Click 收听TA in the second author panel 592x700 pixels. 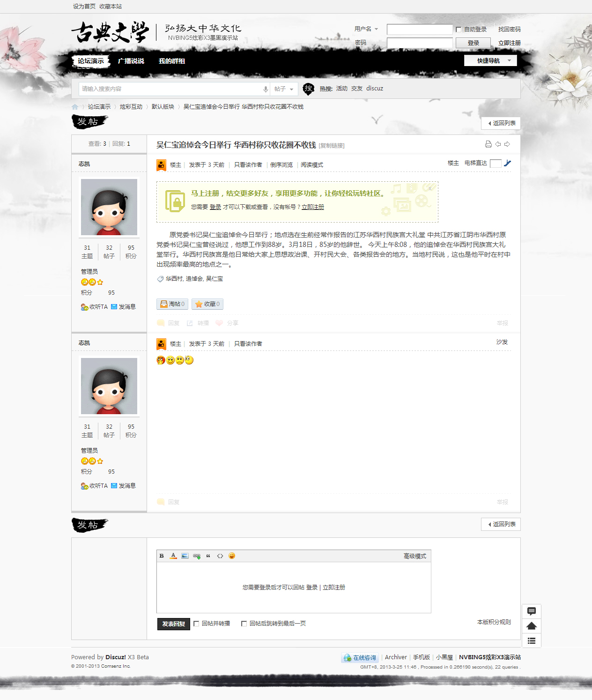point(95,486)
